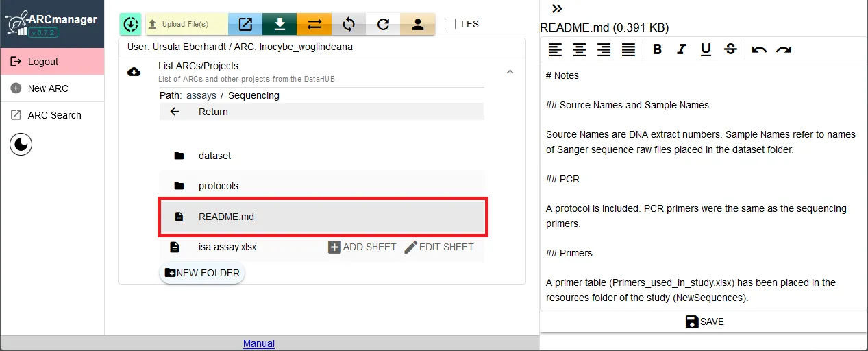Click the swap arrows sync icon
Viewport: 868px width, 351px height.
click(314, 24)
